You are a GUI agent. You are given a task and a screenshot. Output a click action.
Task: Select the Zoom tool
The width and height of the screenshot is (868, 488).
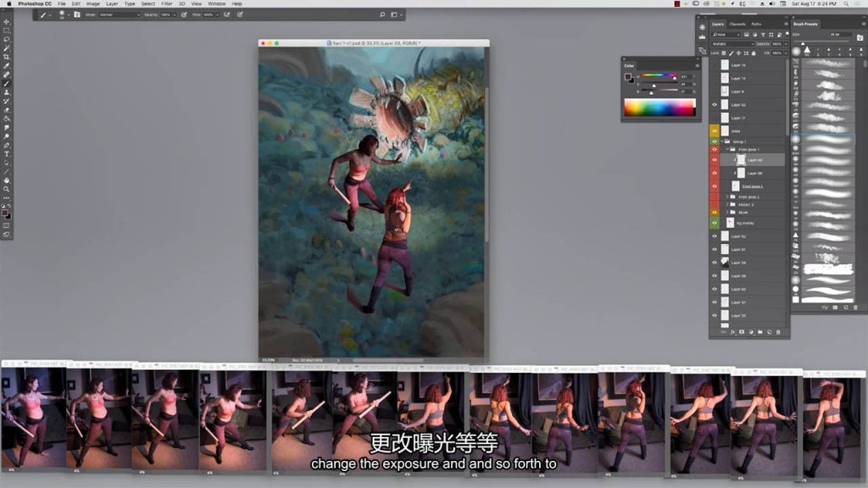pyautogui.click(x=7, y=189)
